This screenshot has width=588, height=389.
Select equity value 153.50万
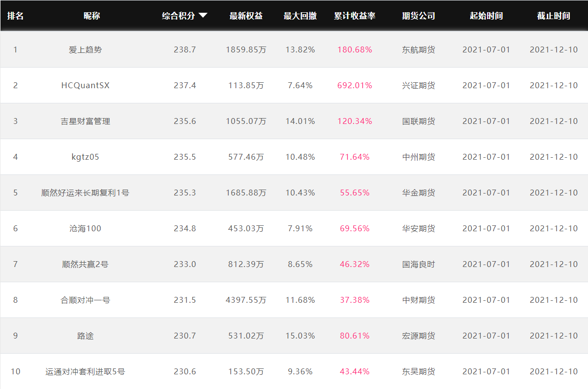[246, 371]
